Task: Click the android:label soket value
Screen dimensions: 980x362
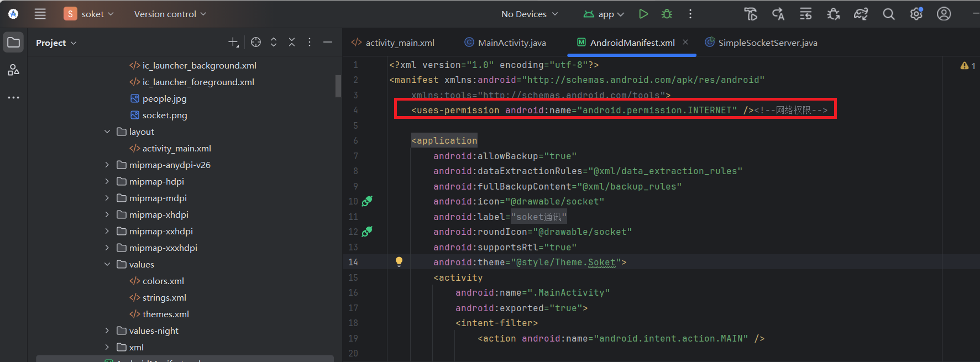Action: click(x=539, y=217)
